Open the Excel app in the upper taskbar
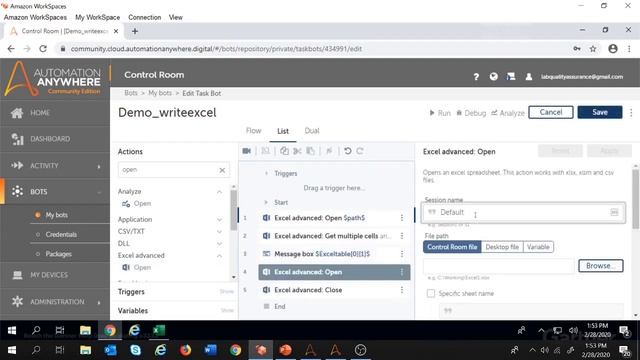 (x=159, y=330)
